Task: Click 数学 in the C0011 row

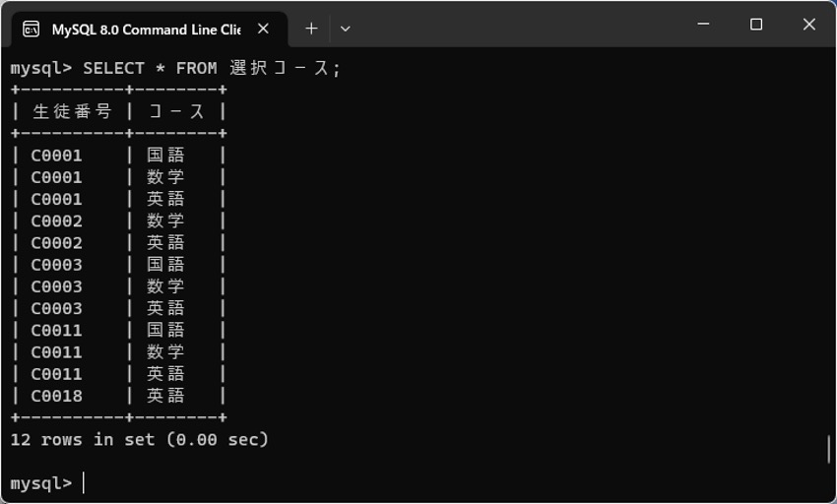Action: (x=165, y=351)
